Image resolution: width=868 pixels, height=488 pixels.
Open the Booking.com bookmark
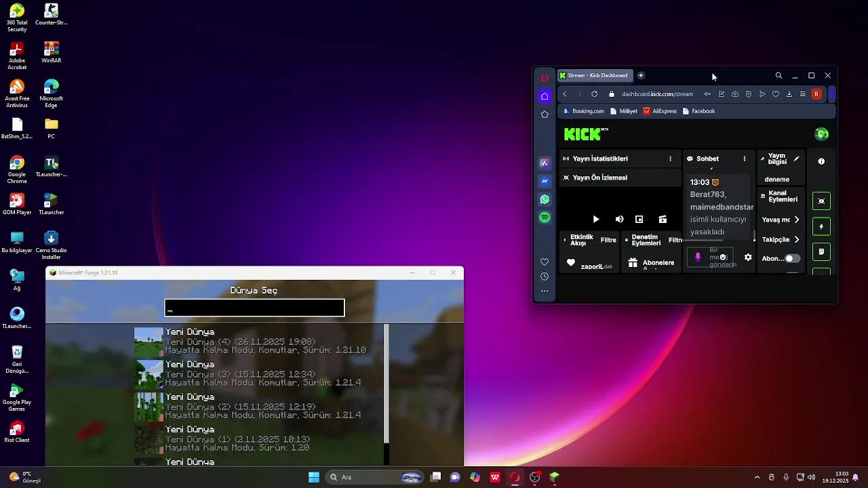[x=583, y=111]
